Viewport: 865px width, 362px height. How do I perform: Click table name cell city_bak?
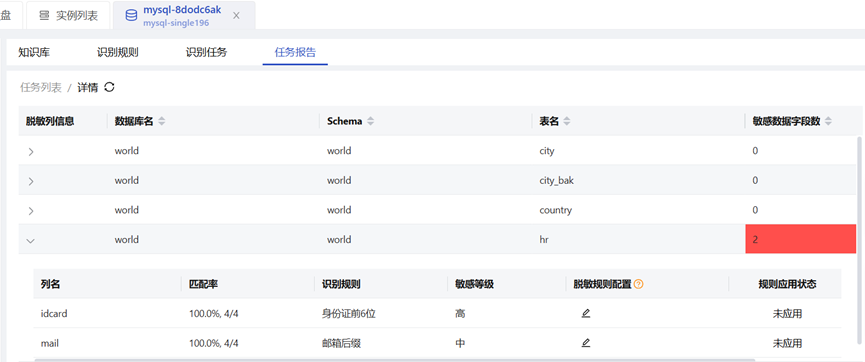(557, 180)
